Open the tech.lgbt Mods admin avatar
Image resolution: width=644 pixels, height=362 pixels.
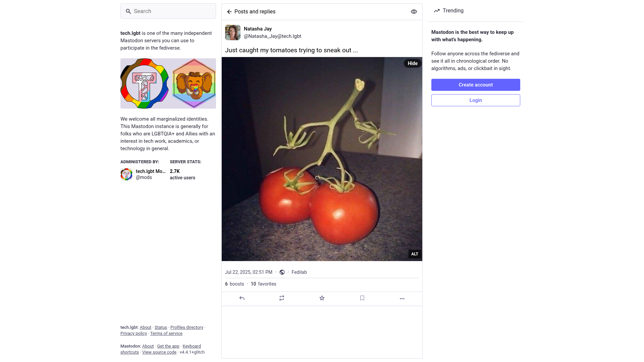126,174
